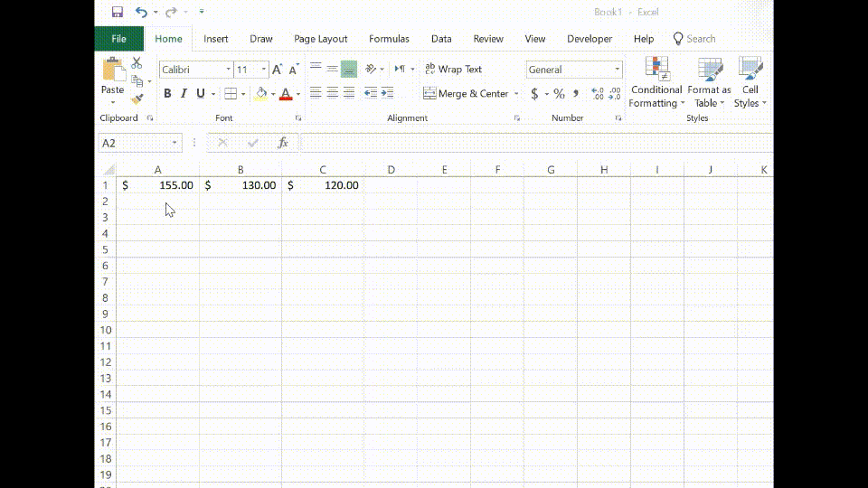Align text right
The image size is (868, 488).
[349, 93]
